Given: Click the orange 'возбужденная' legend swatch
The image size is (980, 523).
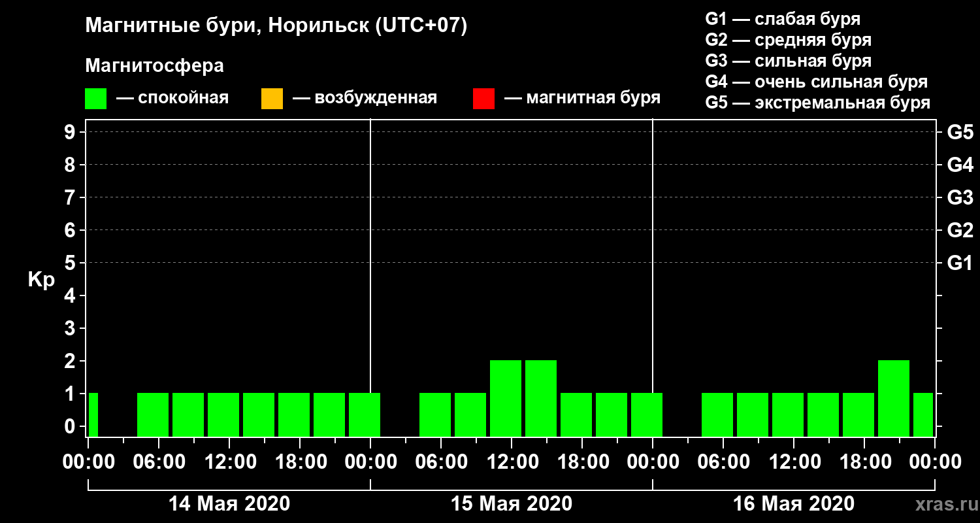Looking at the screenshot, I should [x=272, y=99].
